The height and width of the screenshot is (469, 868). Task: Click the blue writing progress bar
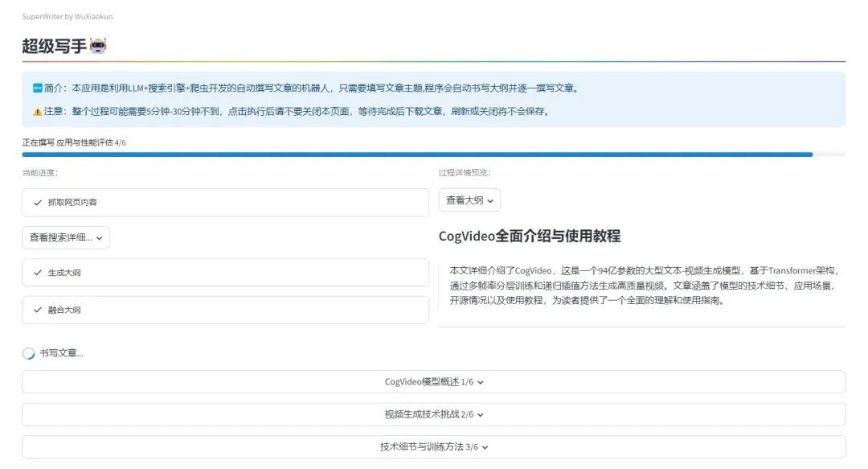click(416, 154)
